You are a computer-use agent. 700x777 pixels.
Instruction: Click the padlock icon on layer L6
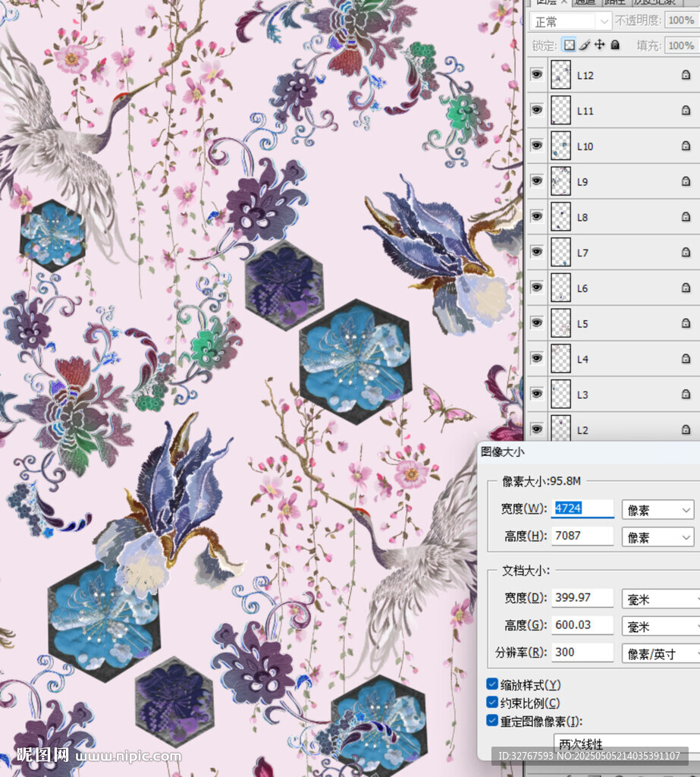tap(686, 288)
